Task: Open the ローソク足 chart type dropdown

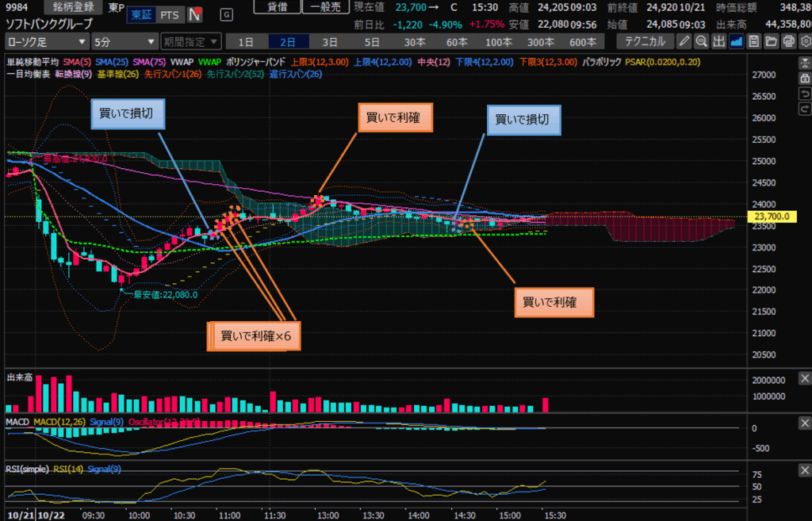Action: click(x=47, y=40)
